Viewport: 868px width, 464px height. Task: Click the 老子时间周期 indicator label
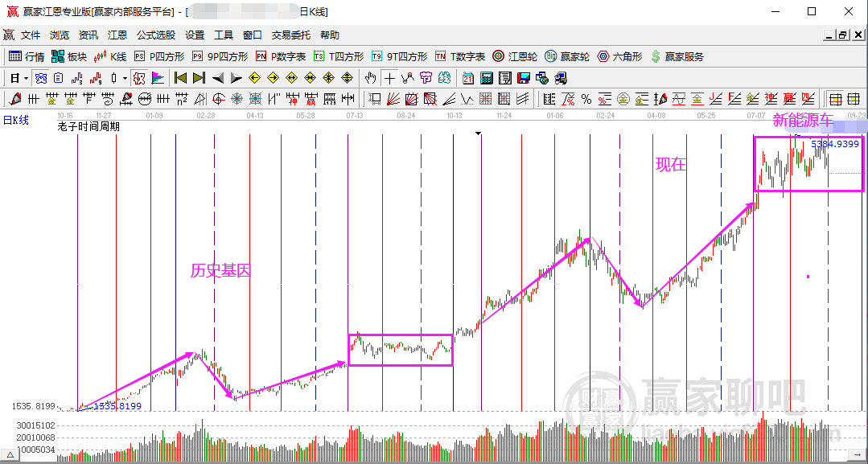(88, 126)
